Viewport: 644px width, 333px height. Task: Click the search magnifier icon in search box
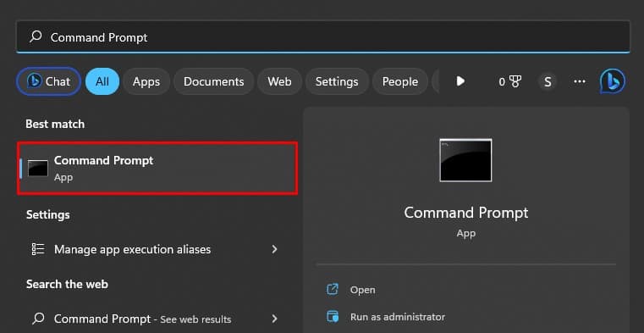tap(36, 36)
